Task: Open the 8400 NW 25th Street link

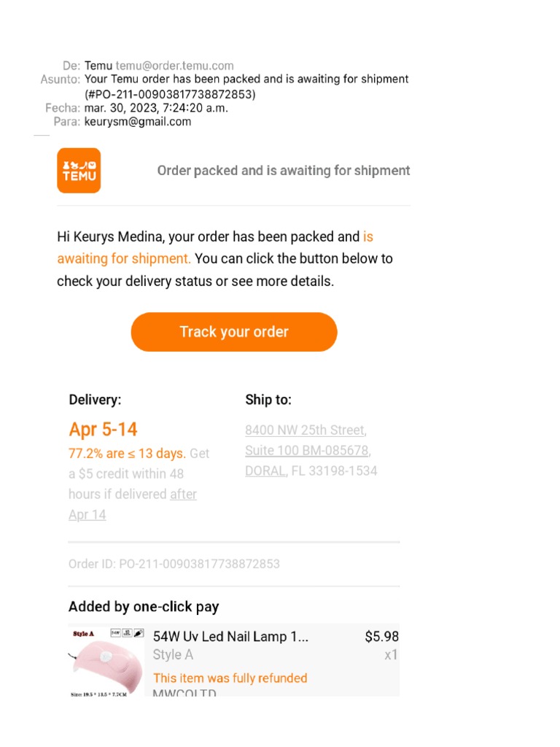Action: tap(304, 430)
